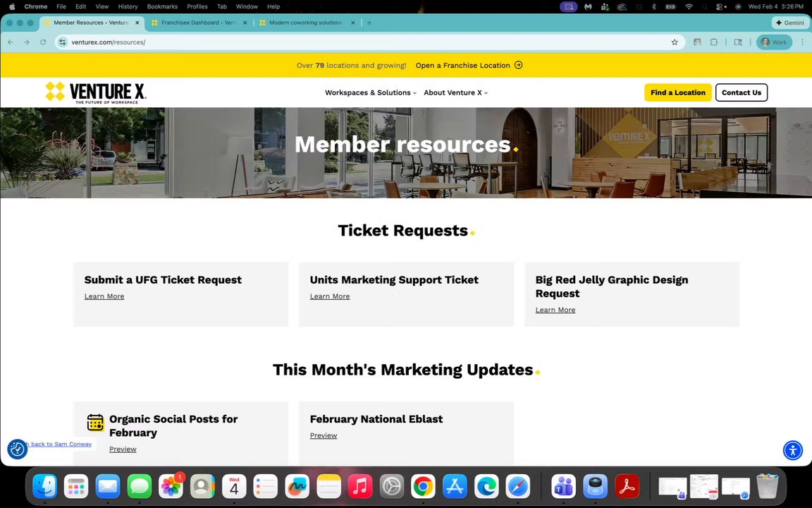Open Microsoft Teams from the Dock
The width and height of the screenshot is (812, 508).
click(x=563, y=487)
